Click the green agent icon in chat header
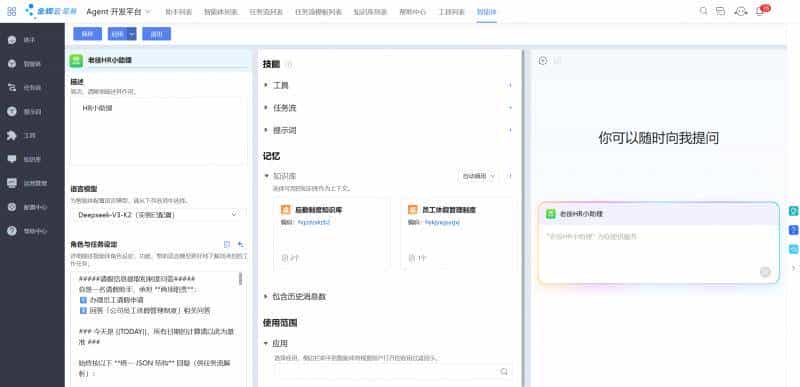This screenshot has height=387, width=800. (x=551, y=214)
